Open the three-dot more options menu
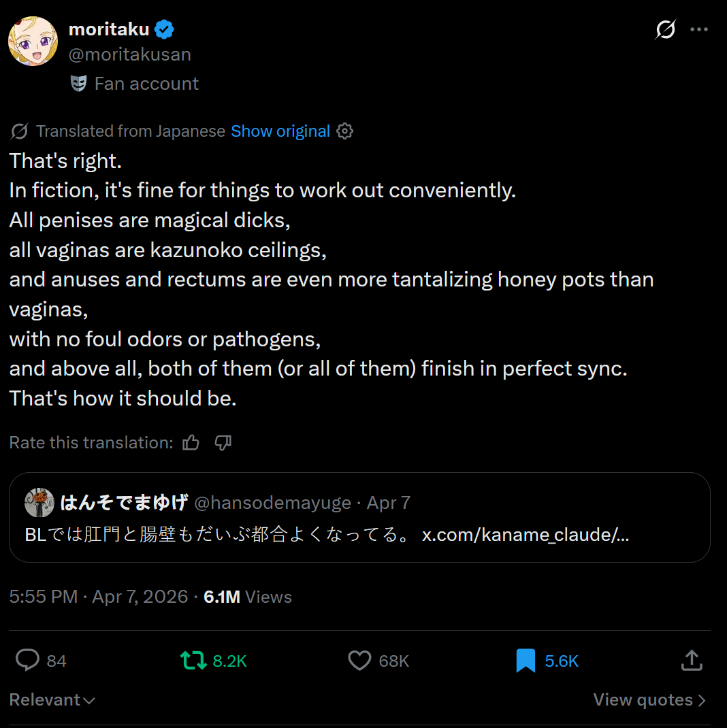 coord(699,30)
